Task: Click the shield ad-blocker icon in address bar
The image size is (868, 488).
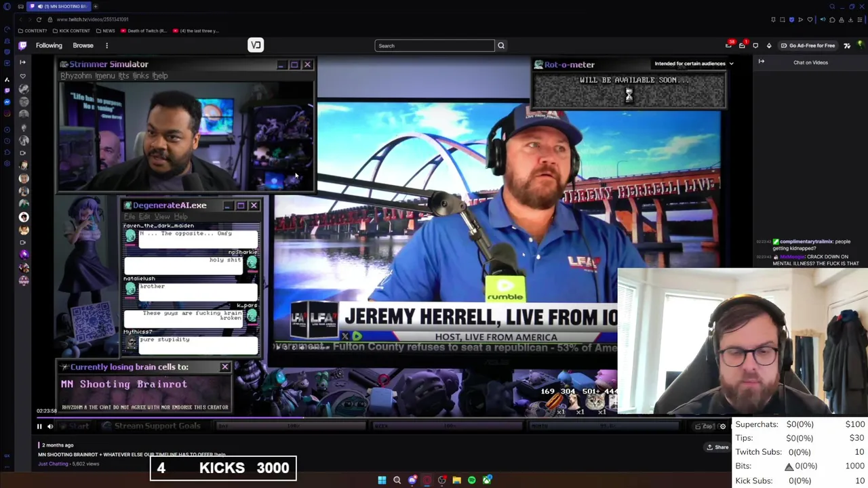Action: [791, 20]
